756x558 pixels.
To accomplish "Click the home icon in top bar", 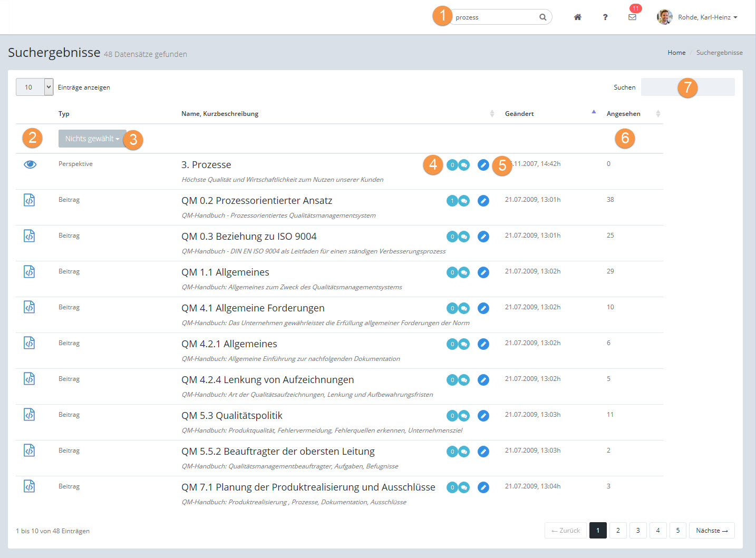I will click(577, 17).
